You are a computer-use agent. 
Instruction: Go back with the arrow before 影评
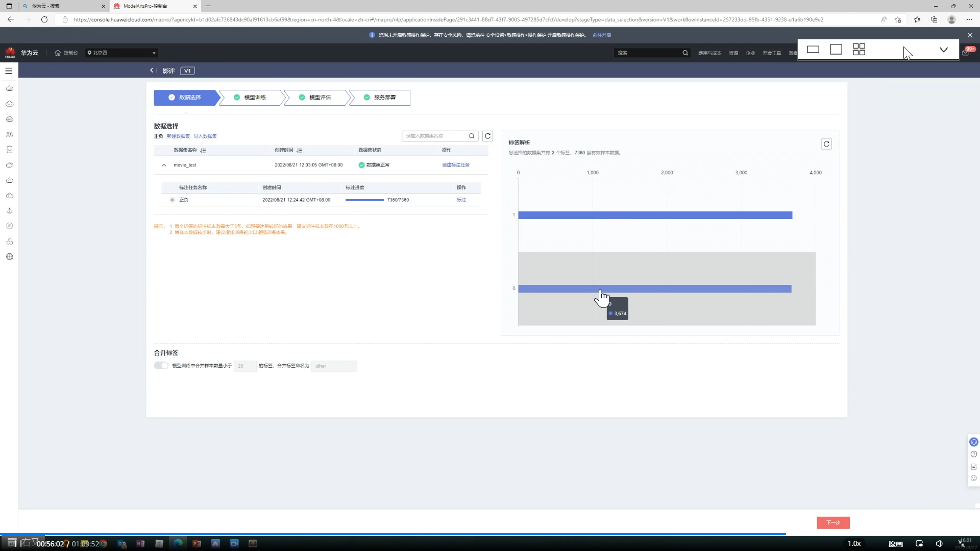point(152,70)
